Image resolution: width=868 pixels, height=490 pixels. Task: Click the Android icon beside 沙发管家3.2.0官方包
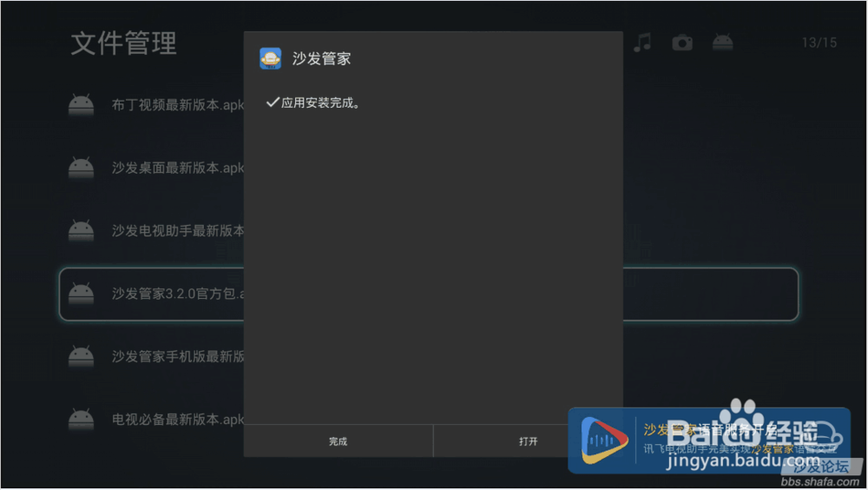[x=81, y=294]
